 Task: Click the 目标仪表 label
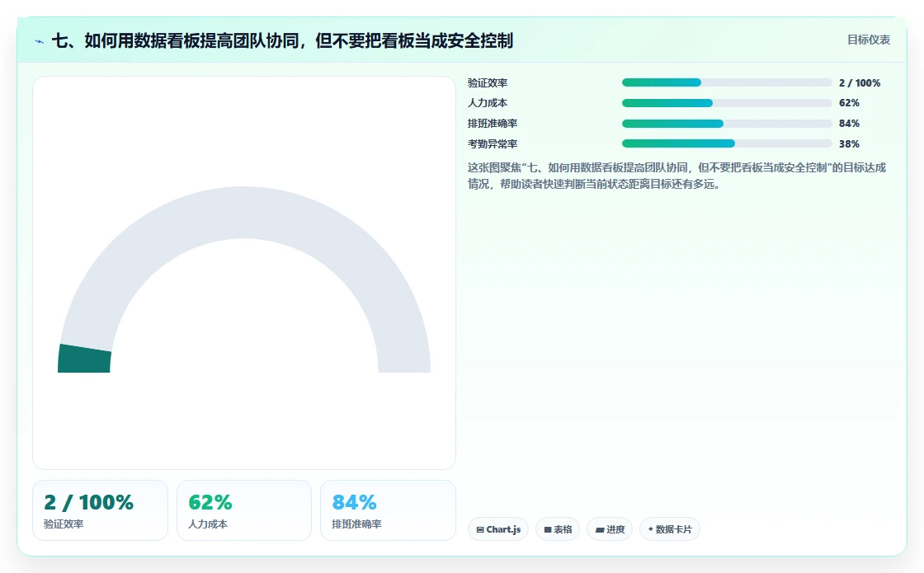coord(869,40)
